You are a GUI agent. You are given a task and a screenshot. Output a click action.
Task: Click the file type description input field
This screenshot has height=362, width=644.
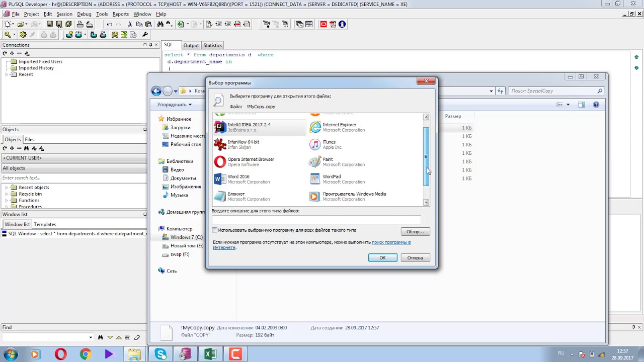click(x=316, y=220)
